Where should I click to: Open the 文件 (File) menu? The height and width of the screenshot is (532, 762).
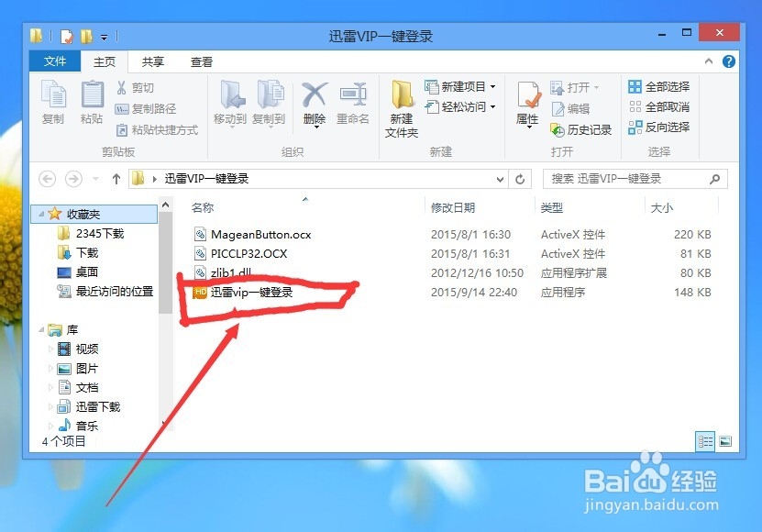pos(54,61)
